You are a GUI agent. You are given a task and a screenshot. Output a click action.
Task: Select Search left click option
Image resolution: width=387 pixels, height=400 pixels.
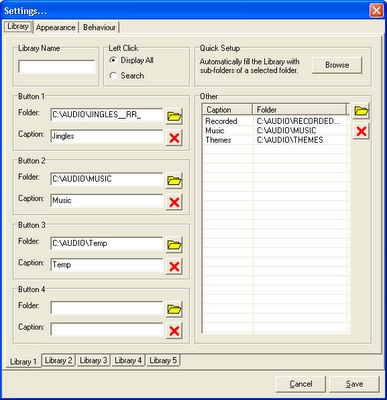coord(127,76)
